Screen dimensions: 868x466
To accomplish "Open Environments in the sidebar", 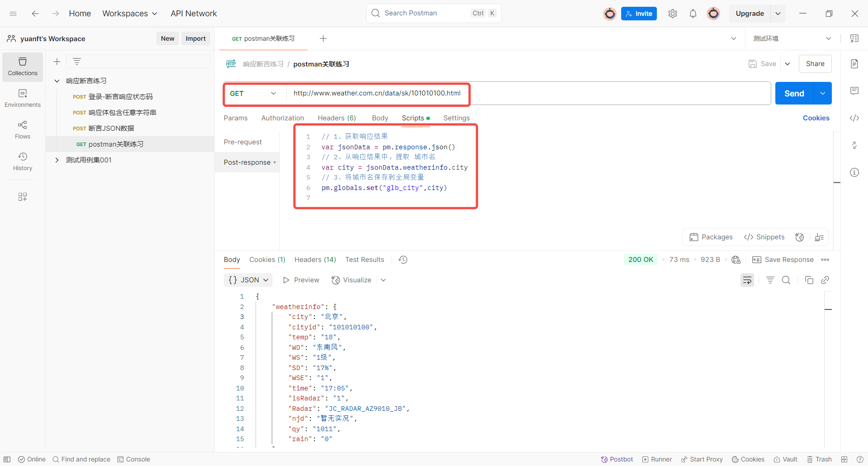I will click(23, 98).
